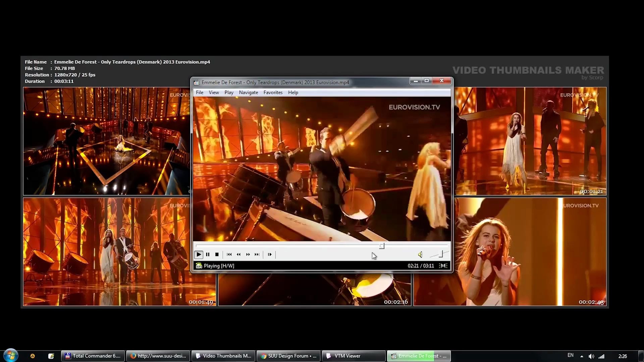
Task: Click the video frame in the player
Action: [322, 169]
